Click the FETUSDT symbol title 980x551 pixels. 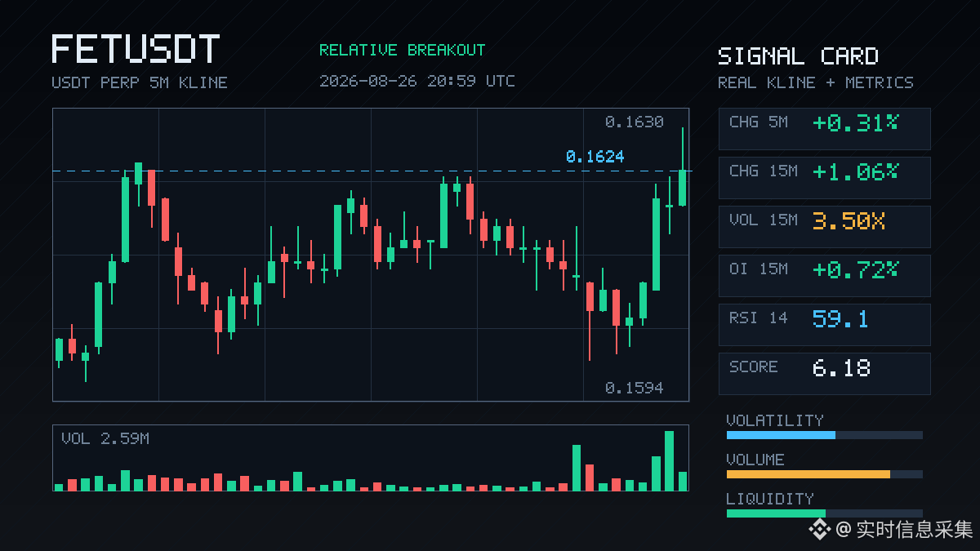136,49
